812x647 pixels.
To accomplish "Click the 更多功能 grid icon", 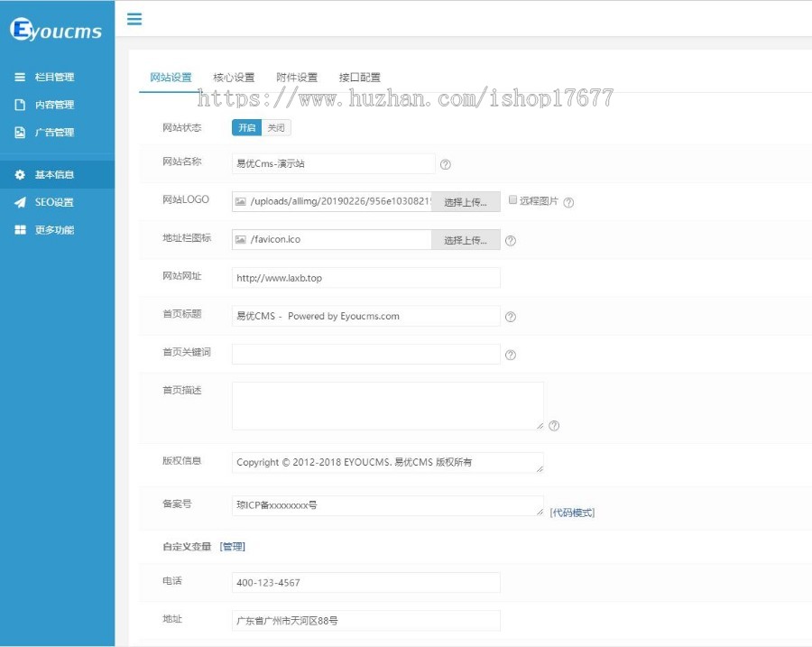I will (20, 229).
